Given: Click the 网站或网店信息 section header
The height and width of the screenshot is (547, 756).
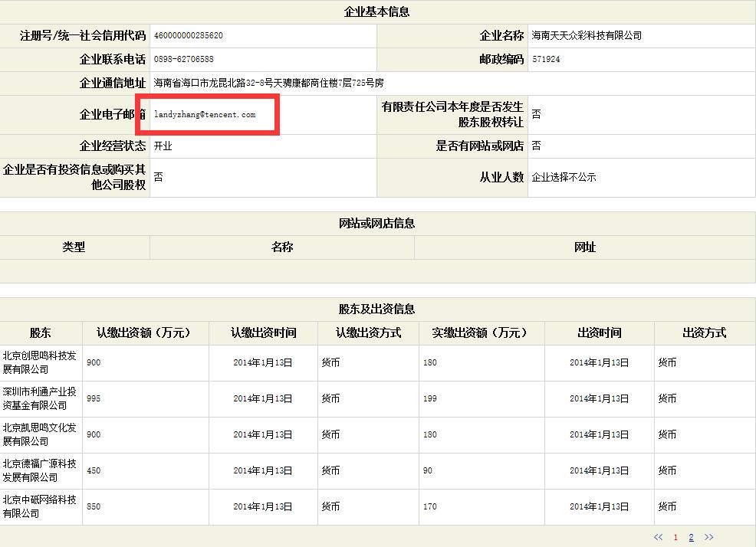Looking at the screenshot, I should pyautogui.click(x=377, y=223).
